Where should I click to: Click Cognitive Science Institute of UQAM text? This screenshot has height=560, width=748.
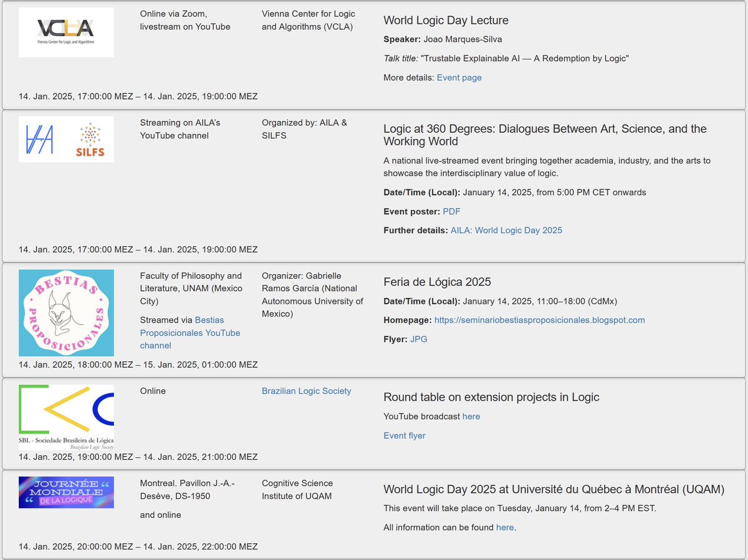(x=297, y=490)
